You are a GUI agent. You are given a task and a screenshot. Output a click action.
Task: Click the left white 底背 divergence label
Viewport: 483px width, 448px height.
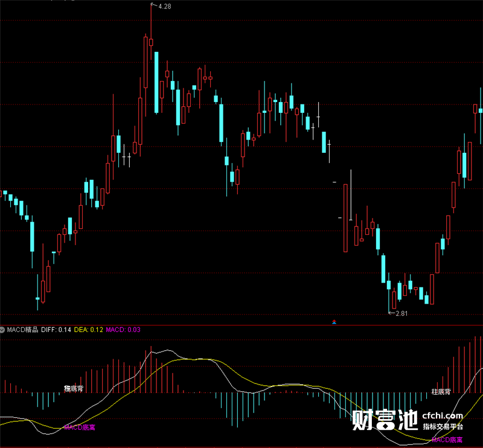click(74, 389)
